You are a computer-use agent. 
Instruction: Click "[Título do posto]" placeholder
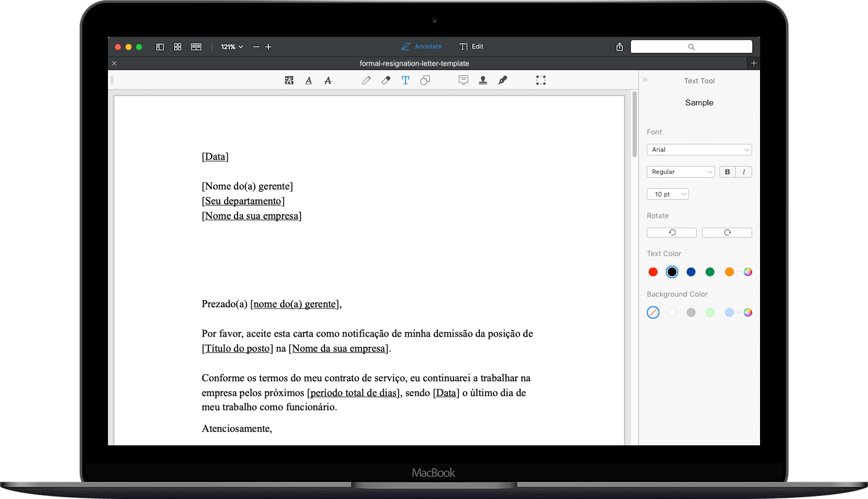[x=238, y=348]
